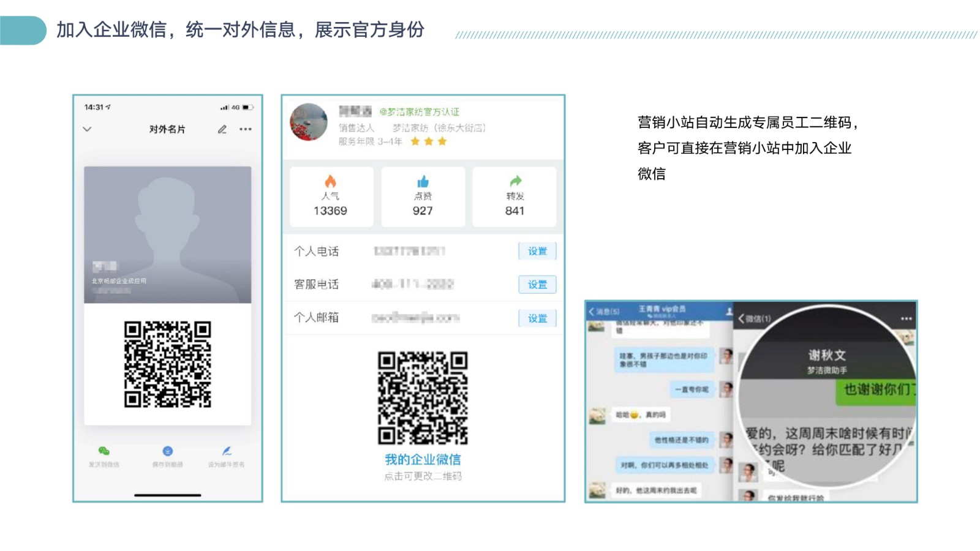Tap the @梦洁家纺官方认证 label

pos(419,111)
